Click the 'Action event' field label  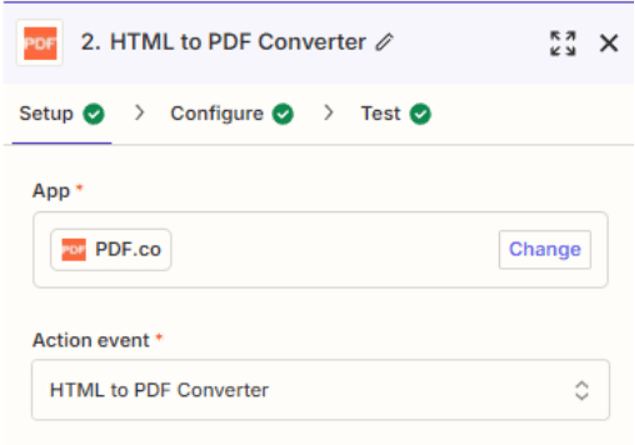tap(91, 340)
